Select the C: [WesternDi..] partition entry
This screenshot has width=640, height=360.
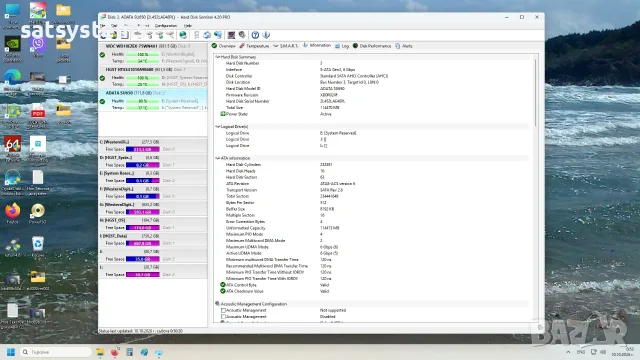(153, 146)
